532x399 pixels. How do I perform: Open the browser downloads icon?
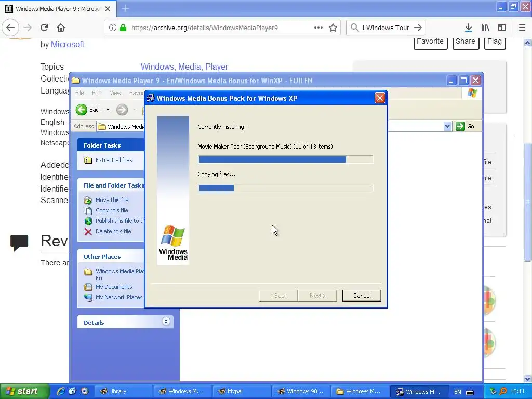point(468,28)
